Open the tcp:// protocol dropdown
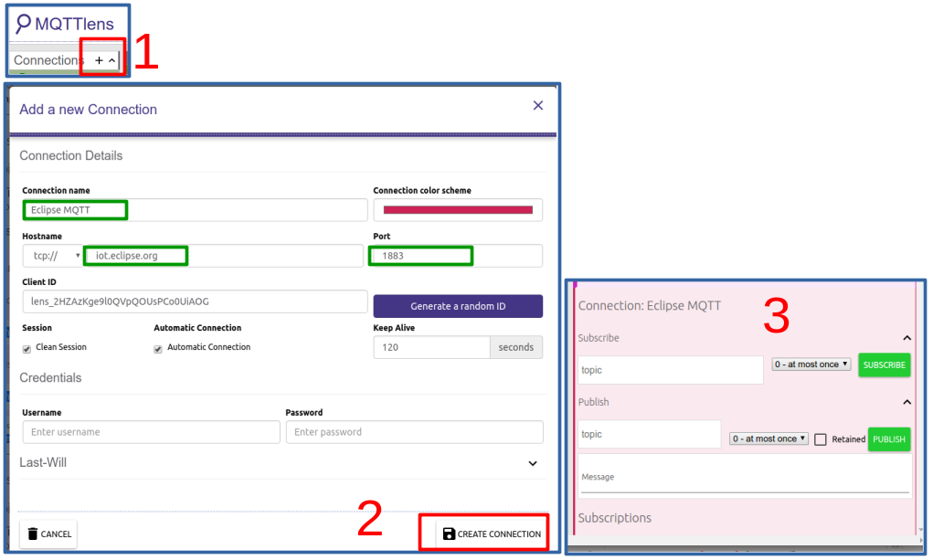933x560 pixels. (53, 256)
